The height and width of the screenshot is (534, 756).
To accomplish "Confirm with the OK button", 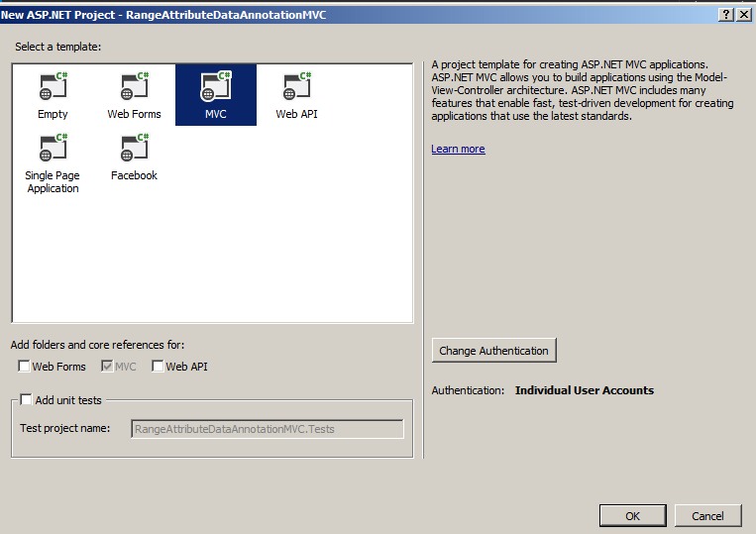I will tap(632, 516).
